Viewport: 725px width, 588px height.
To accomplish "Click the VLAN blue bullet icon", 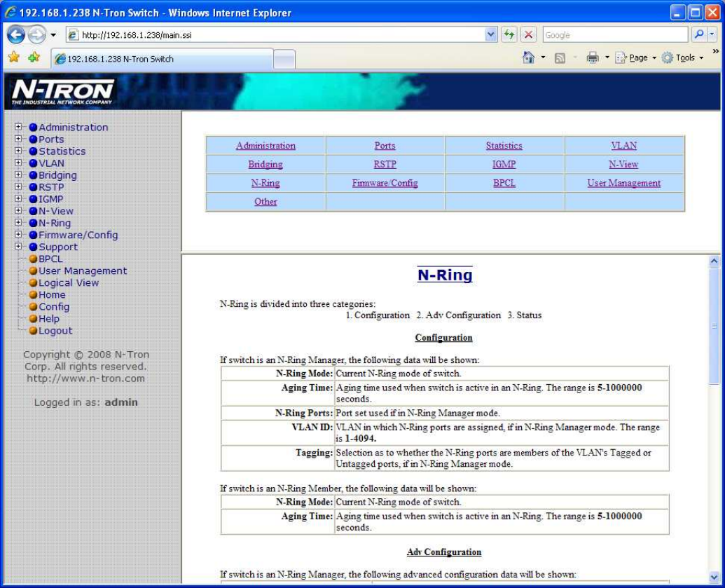I will coord(34,163).
